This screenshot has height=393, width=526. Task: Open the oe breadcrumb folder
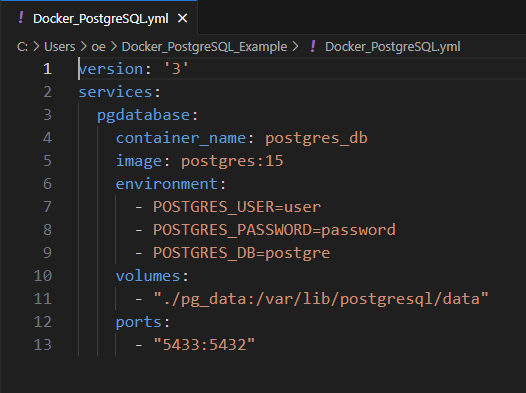(98, 47)
